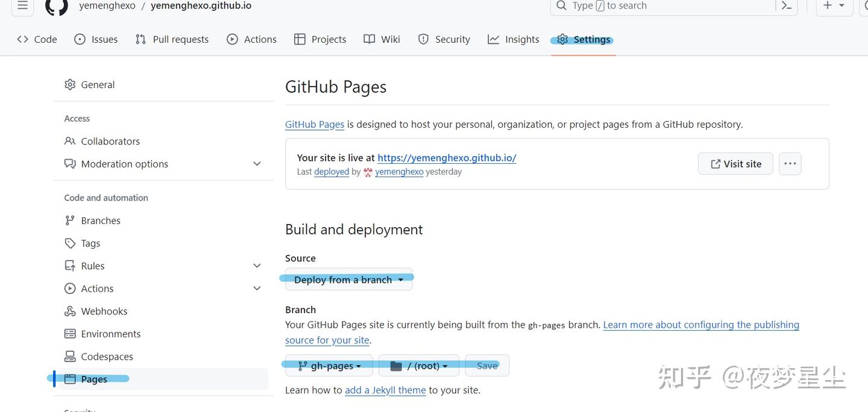Expand the Moderation options section
This screenshot has width=868, height=412.
257,164
